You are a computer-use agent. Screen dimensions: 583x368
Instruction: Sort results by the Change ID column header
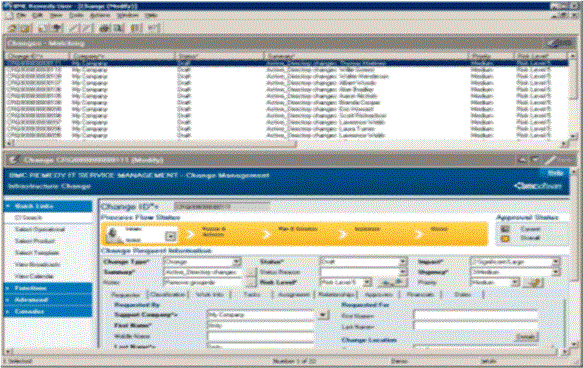(x=37, y=56)
